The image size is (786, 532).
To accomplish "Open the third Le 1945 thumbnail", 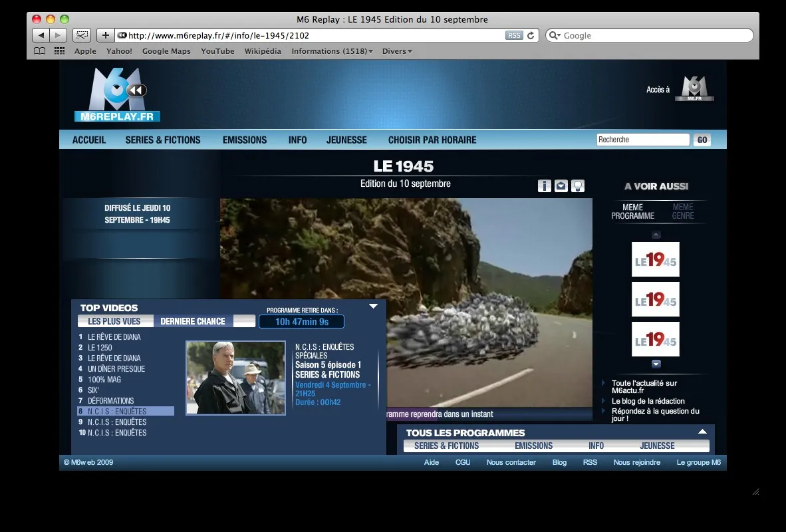I will point(656,339).
